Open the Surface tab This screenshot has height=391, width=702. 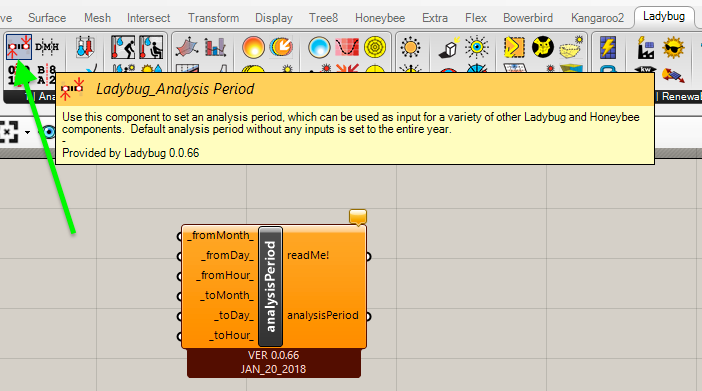coord(47,18)
